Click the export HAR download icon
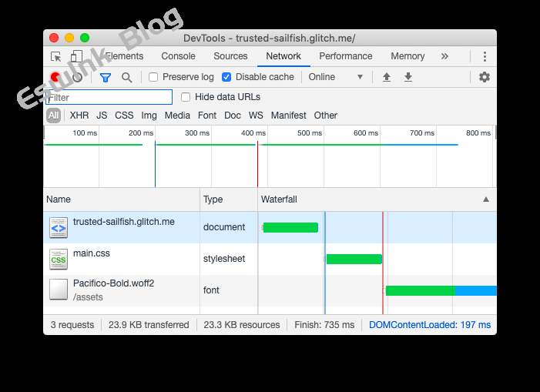The image size is (540, 392). click(x=408, y=77)
